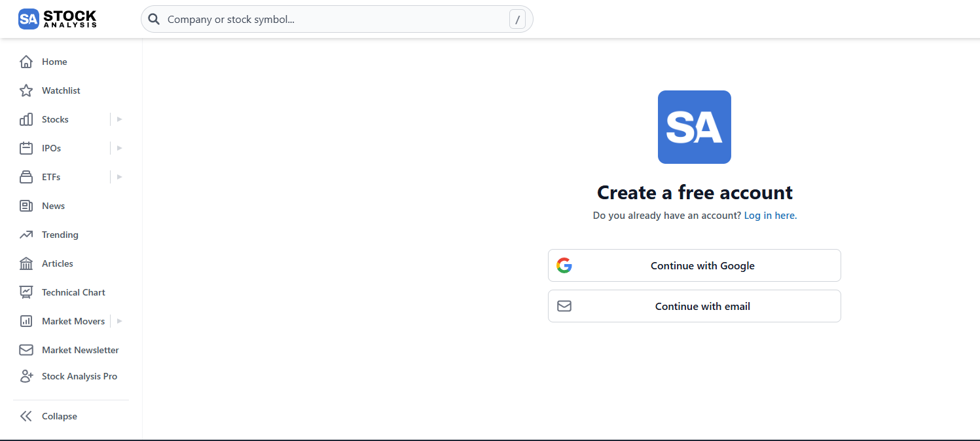Screen dimensions: 980x441
Task: Click the Home house icon in sidebar
Action: pyautogui.click(x=26, y=62)
